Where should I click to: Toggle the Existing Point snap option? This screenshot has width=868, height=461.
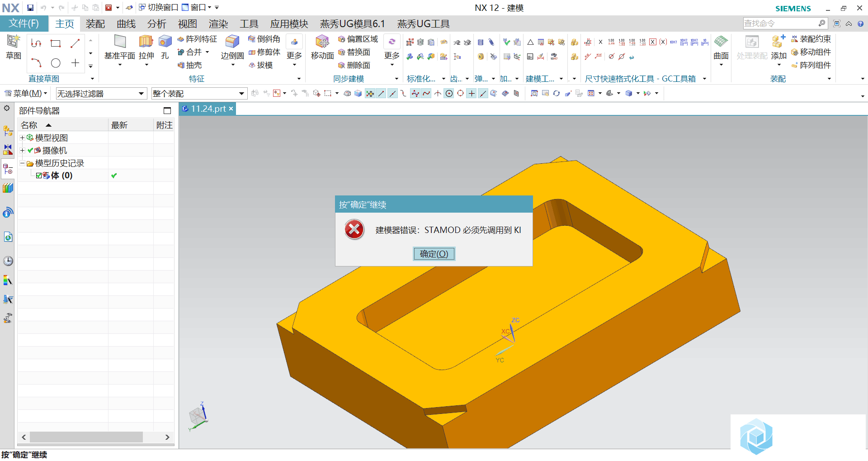472,94
